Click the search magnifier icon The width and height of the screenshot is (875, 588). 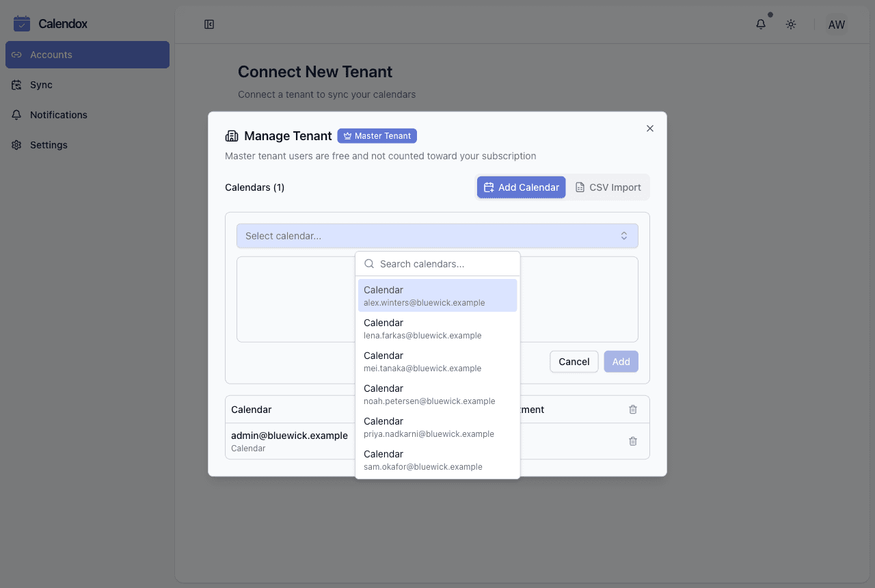pos(369,264)
